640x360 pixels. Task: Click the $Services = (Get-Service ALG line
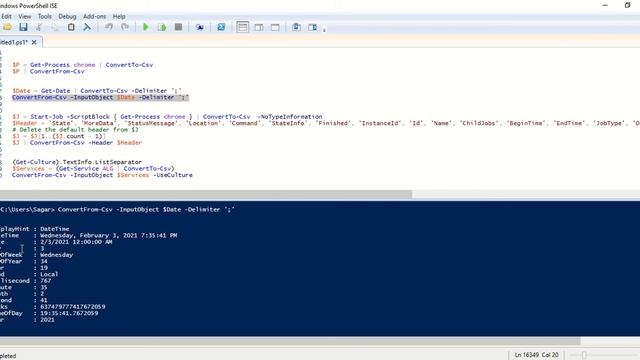click(93, 169)
